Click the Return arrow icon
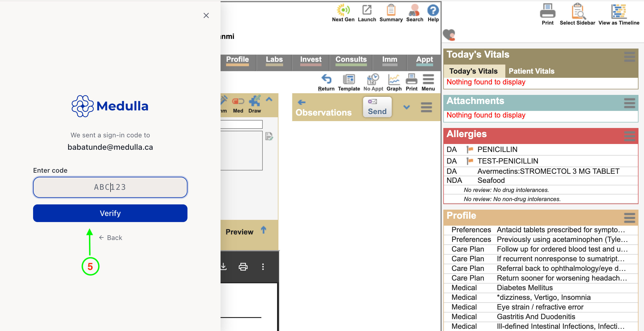This screenshot has width=644, height=331. 326,82
